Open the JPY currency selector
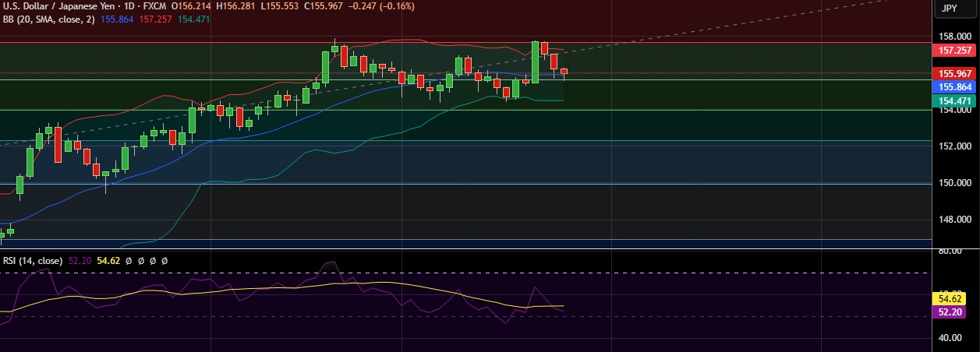980x352 pixels. click(949, 9)
